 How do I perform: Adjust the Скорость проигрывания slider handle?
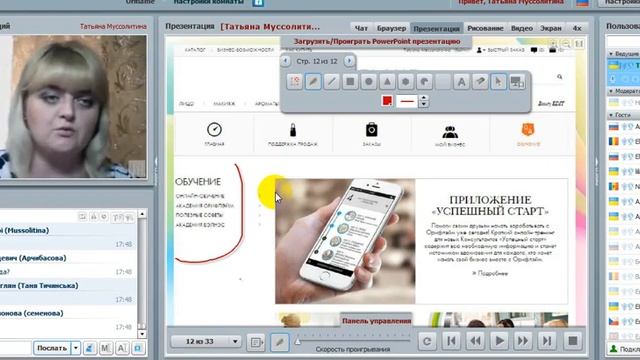[x=298, y=341]
